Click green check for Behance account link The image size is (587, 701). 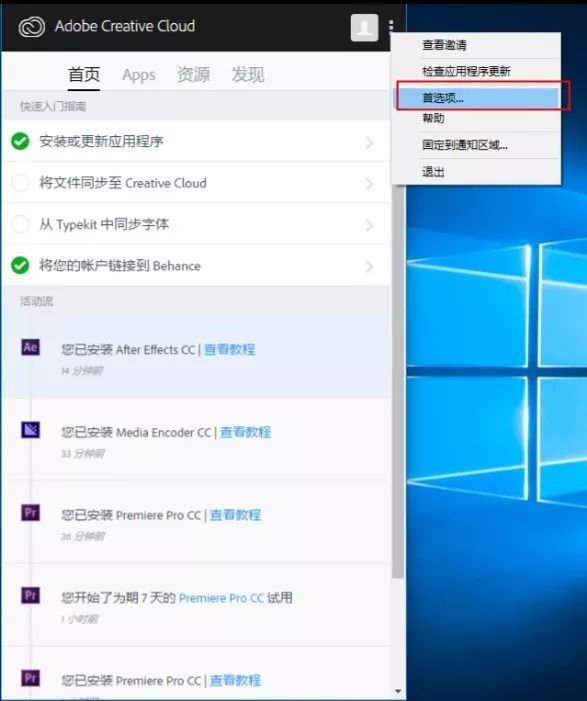pyautogui.click(x=20, y=266)
